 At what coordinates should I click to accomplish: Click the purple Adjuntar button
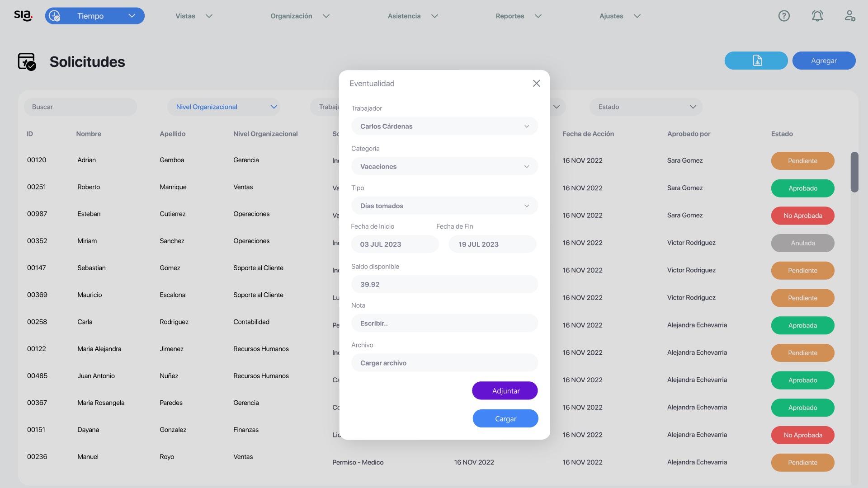point(505,390)
